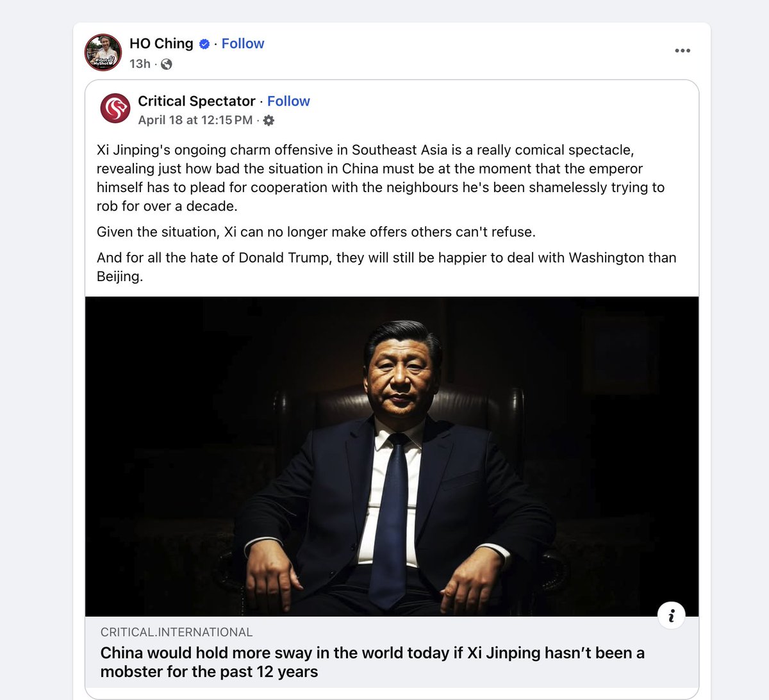This screenshot has height=700, width=769.
Task: Click the paragraph mentioning Washington and Beijing
Action: 386,267
